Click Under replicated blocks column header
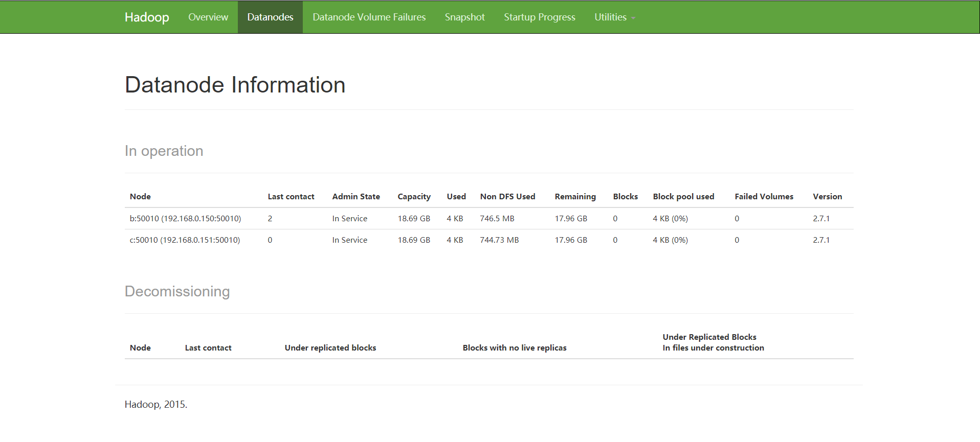Image resolution: width=980 pixels, height=442 pixels. click(x=330, y=347)
